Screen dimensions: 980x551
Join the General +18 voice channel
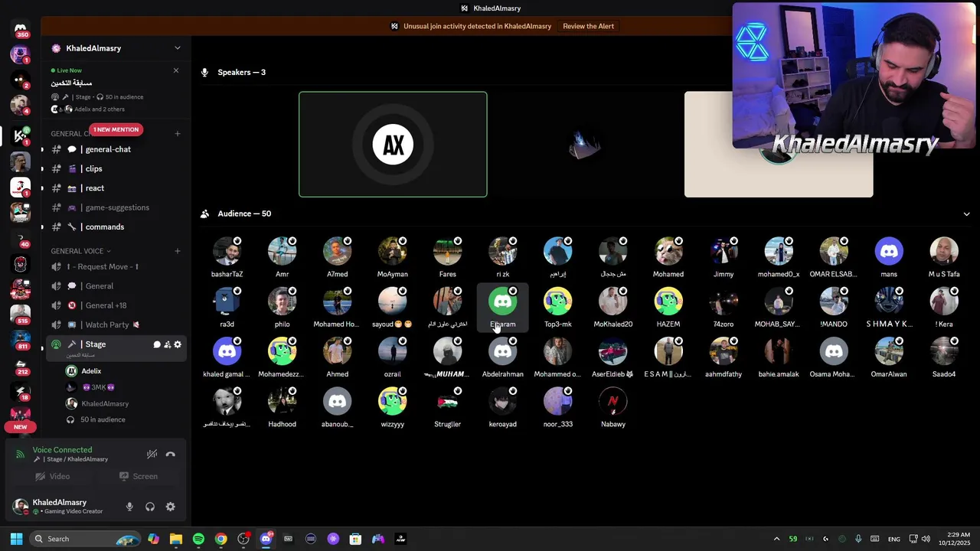coord(115,305)
